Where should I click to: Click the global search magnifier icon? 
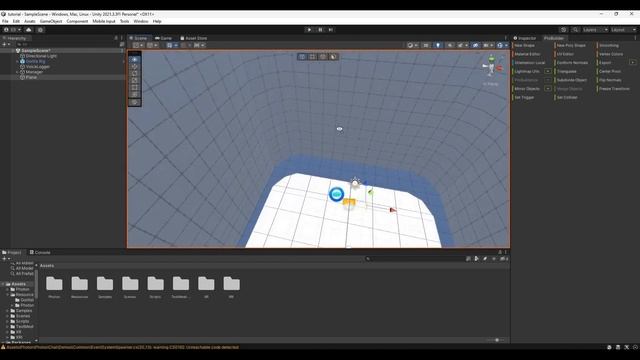tap(575, 30)
